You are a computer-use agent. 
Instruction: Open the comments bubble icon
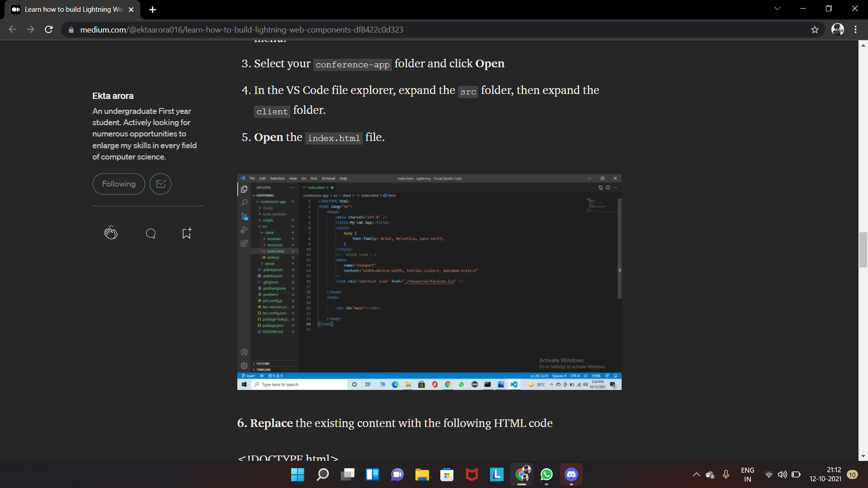point(151,233)
